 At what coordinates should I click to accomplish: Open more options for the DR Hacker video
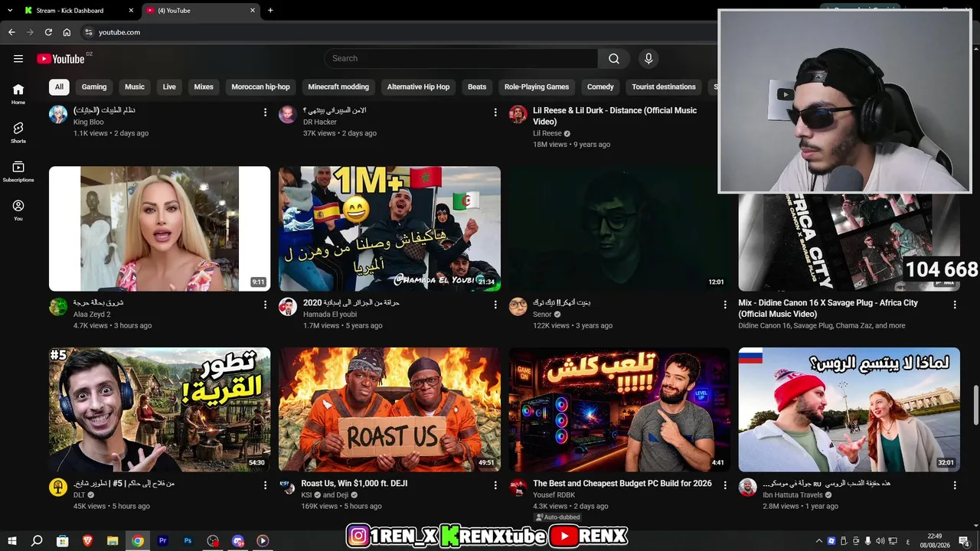(495, 112)
